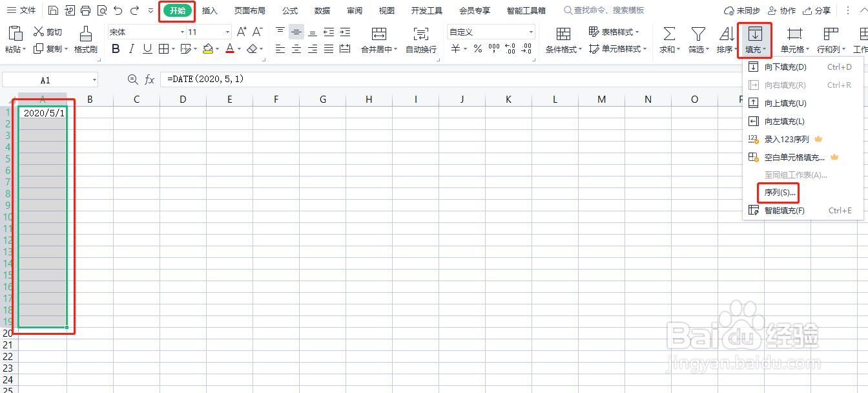The image size is (868, 393).
Task: Align text right
Action: [313, 48]
